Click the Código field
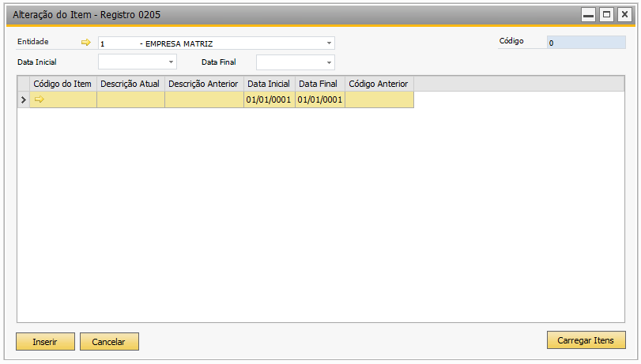The height and width of the screenshot is (364, 641). (586, 43)
